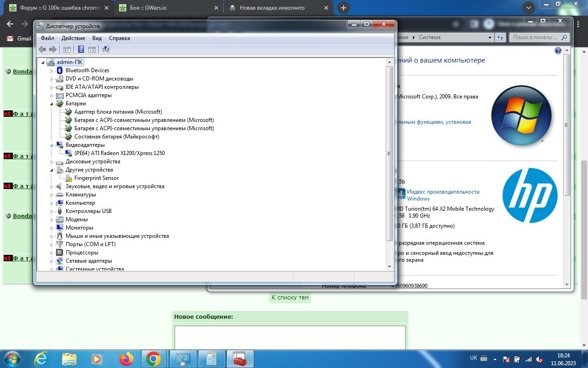
Task: Select Составная батарея (Майкрософт) item
Action: [117, 137]
